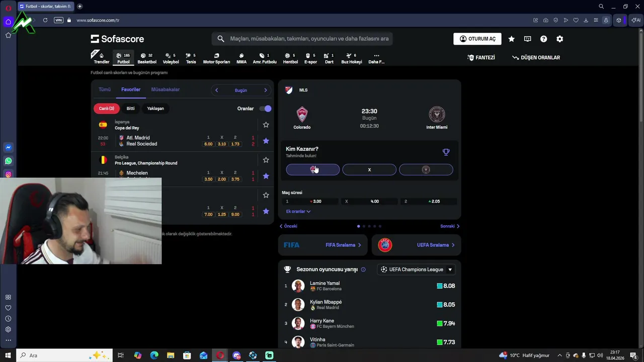Open FIFA Sıralama link
The width and height of the screenshot is (644, 362).
[x=321, y=245]
